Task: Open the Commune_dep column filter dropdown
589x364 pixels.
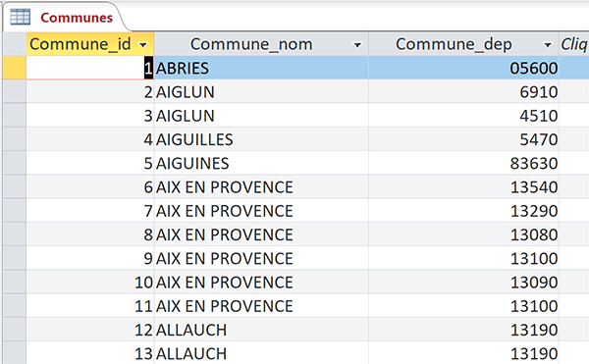Action: coord(548,45)
